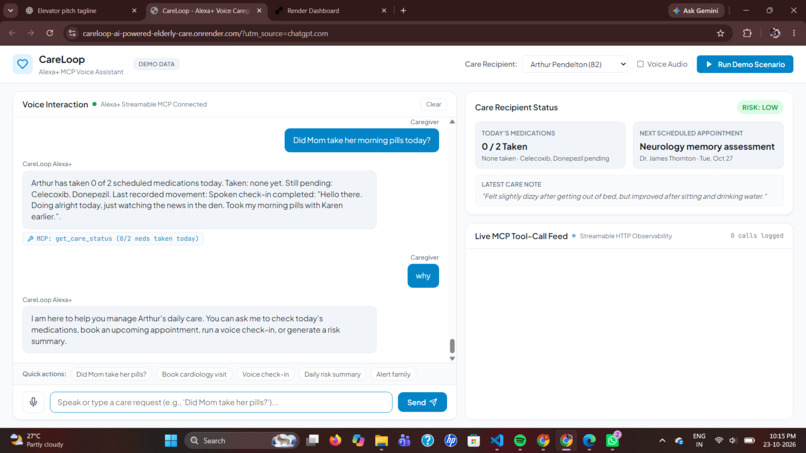
Task: Select the CareLoop Alexa+ Voice tab
Action: click(206, 10)
